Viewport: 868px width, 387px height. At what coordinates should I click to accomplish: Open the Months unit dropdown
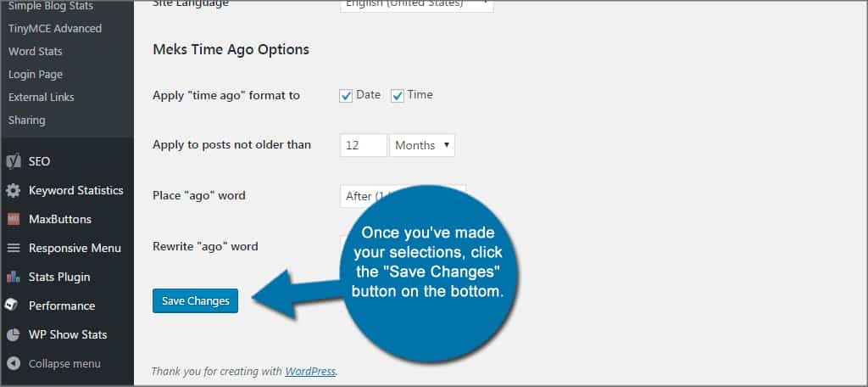coord(422,145)
